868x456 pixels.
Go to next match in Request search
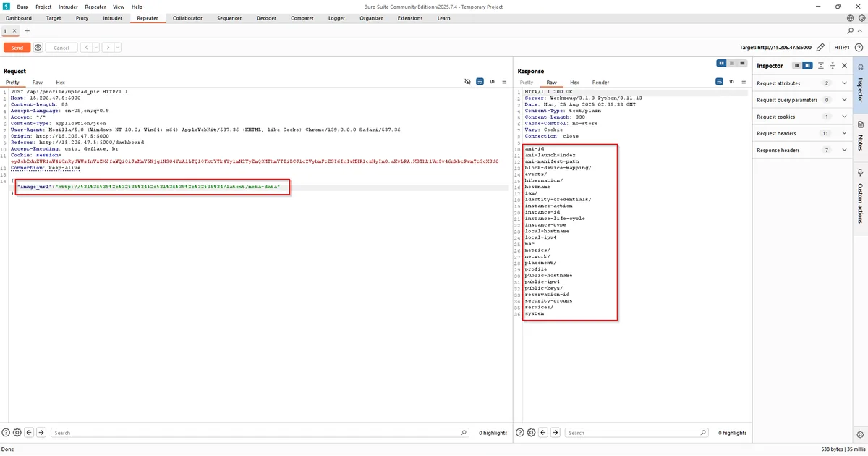(41, 432)
